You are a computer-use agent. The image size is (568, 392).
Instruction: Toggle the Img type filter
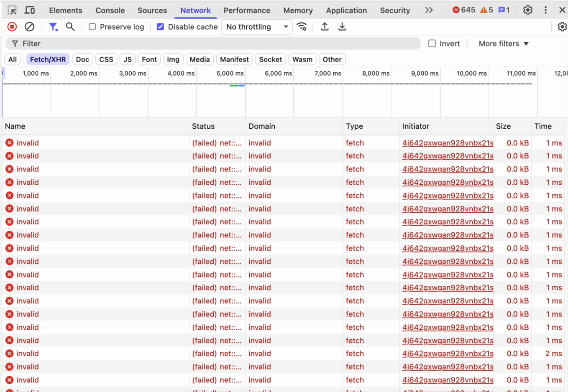(x=173, y=59)
